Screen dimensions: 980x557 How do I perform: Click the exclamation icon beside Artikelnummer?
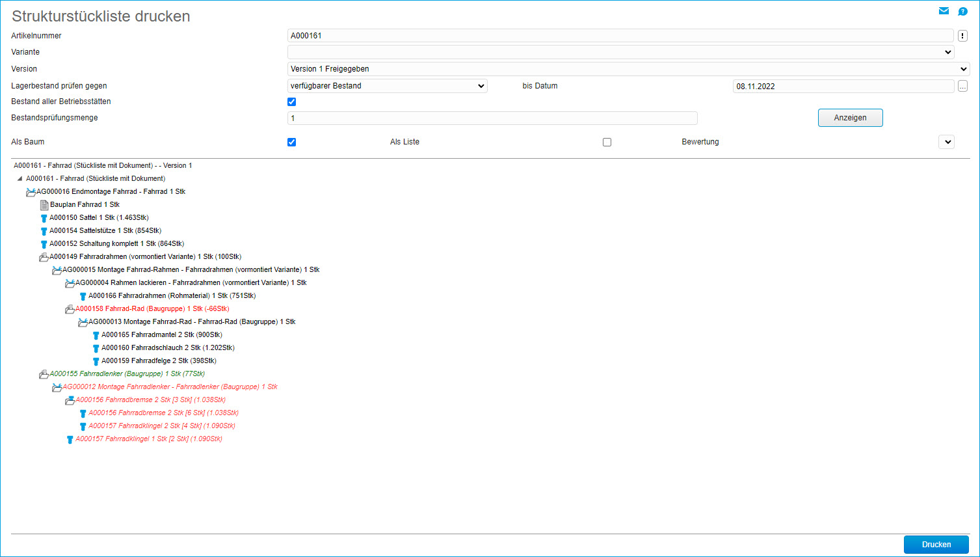tap(962, 36)
